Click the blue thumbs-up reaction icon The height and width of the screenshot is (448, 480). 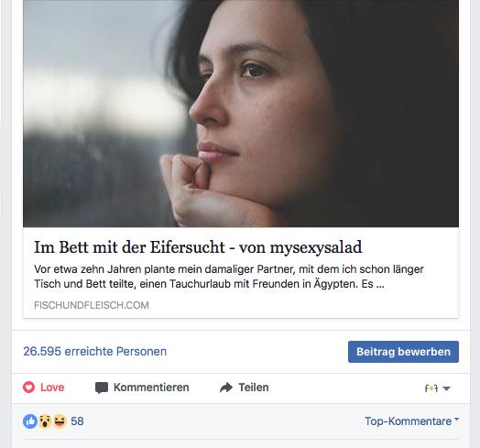[x=30, y=421]
